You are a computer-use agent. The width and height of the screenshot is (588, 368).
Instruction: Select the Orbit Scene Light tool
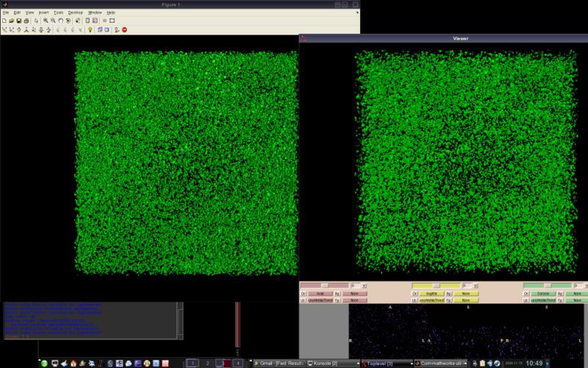point(12,29)
